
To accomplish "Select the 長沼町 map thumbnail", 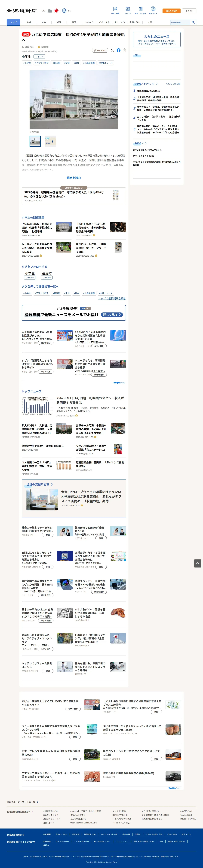I will (x=51, y=141).
